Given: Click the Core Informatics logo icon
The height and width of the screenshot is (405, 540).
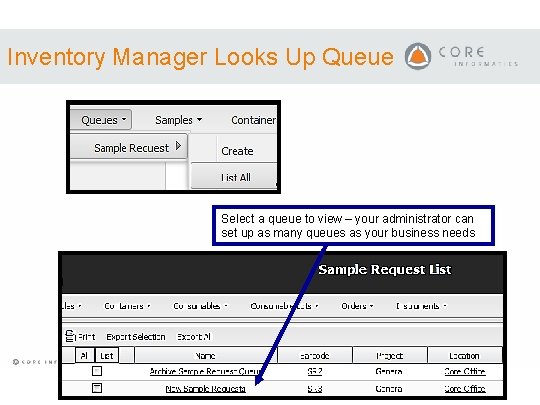Looking at the screenshot, I should 418,56.
